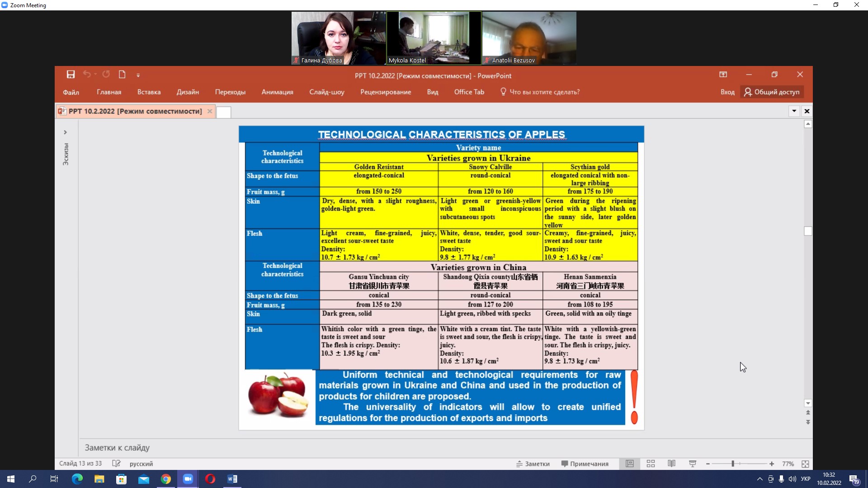Open the Вид ribbon tab
Image resolution: width=868 pixels, height=488 pixels.
(433, 92)
